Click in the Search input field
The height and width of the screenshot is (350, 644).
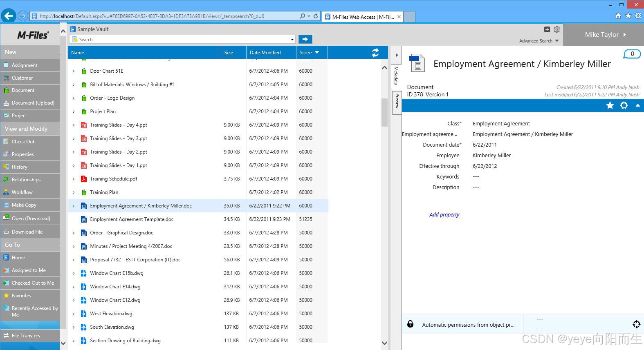[x=182, y=40]
